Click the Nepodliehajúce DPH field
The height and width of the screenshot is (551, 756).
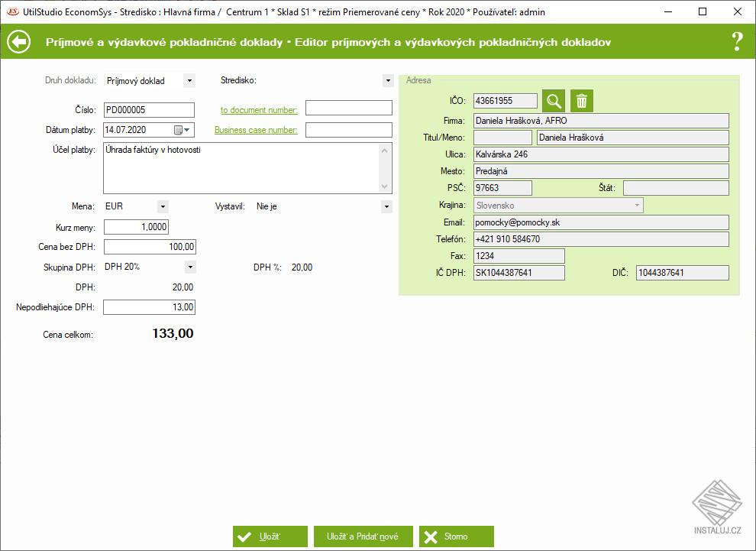(150, 307)
